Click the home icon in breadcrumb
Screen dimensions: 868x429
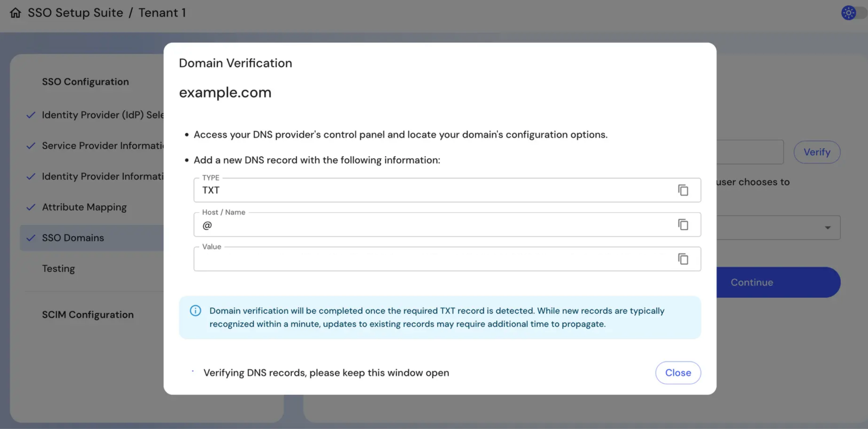[x=15, y=13]
